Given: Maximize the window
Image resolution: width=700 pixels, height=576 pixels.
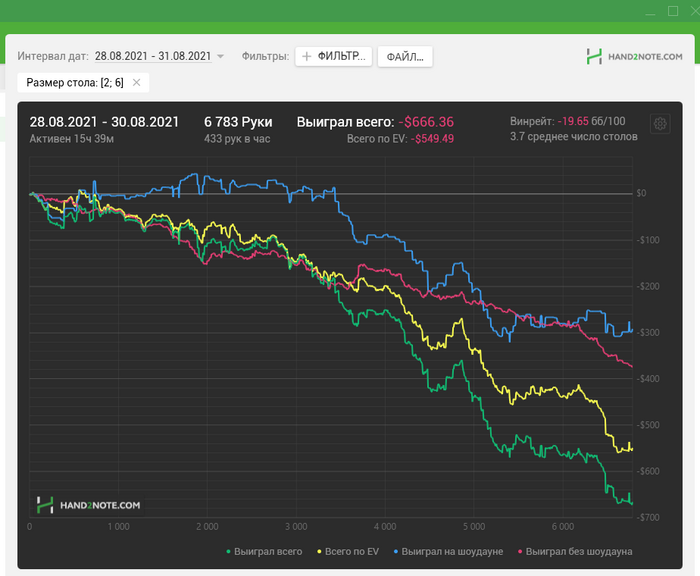Looking at the screenshot, I should 673,11.
